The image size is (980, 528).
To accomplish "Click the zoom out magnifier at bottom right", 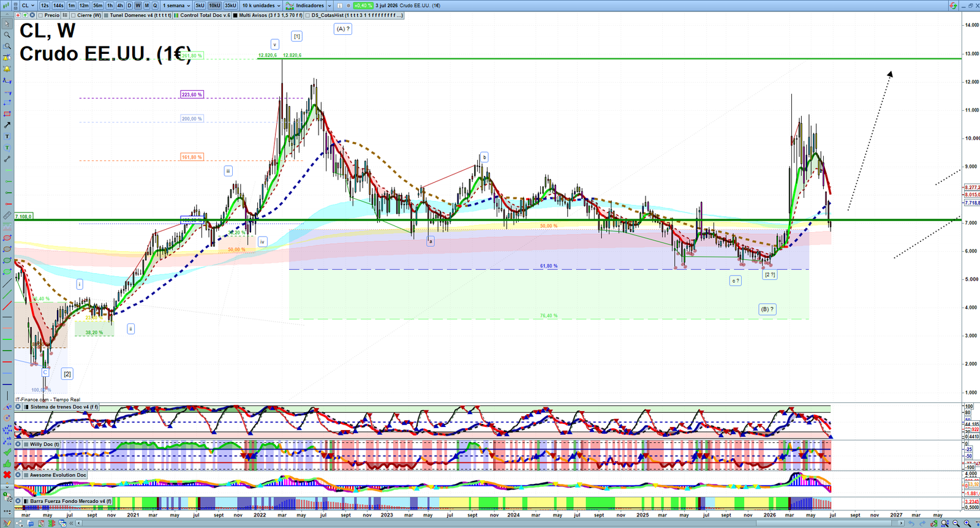I will pyautogui.click(x=956, y=523).
